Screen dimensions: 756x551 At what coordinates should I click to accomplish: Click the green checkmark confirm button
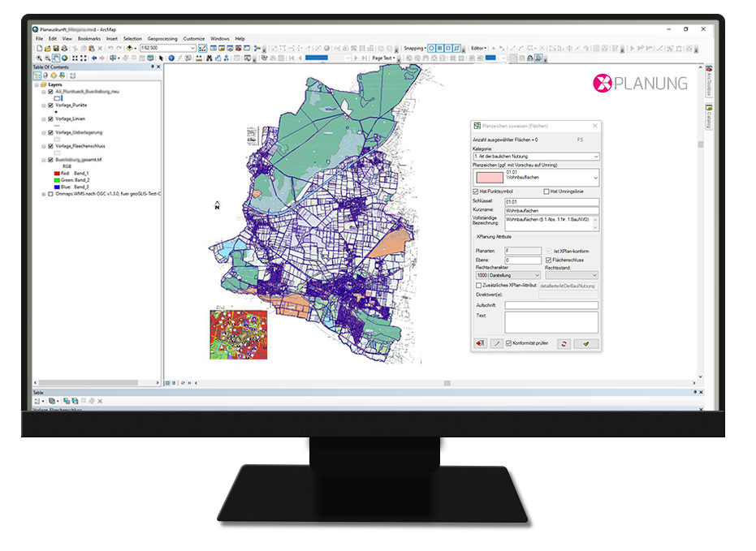[585, 344]
